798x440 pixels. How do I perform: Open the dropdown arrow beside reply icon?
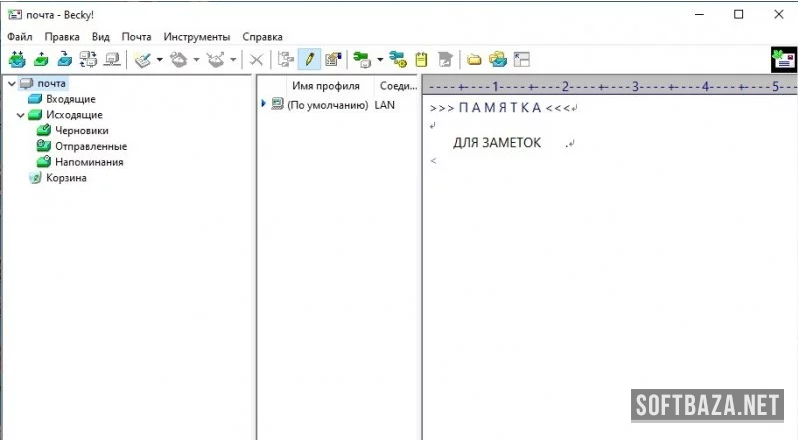pos(196,60)
